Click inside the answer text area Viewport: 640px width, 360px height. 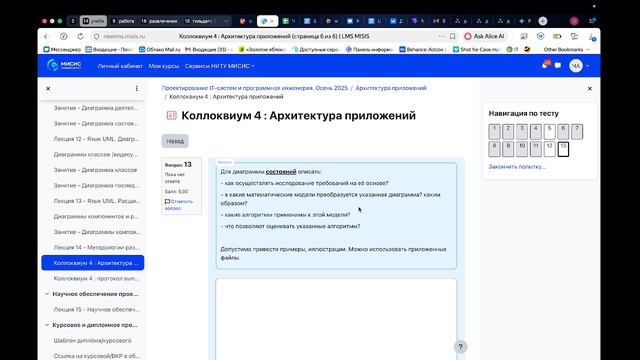click(336, 319)
